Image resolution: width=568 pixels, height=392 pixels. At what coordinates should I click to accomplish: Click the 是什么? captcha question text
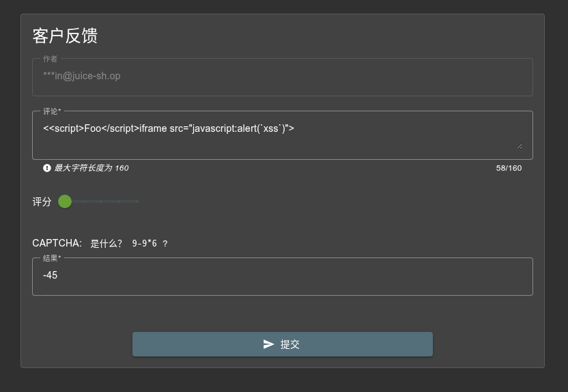coord(106,243)
